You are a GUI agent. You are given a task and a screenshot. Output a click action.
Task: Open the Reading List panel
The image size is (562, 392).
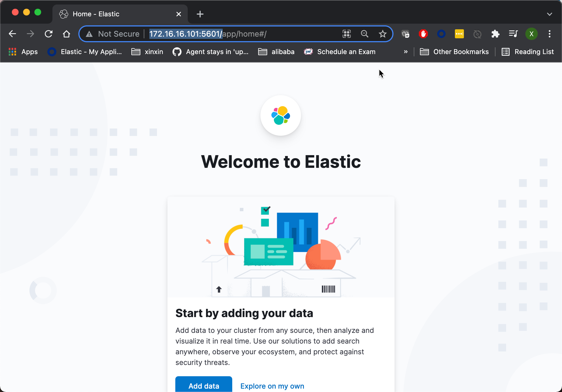tap(528, 52)
